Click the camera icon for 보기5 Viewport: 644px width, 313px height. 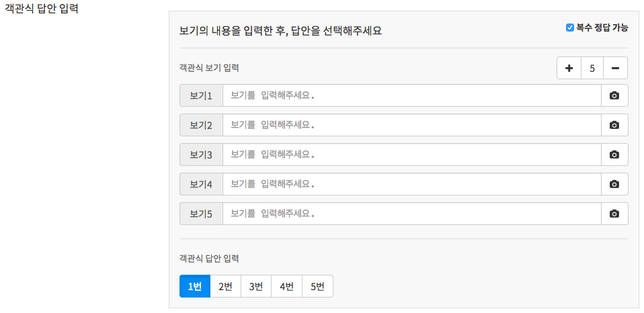[x=614, y=214]
